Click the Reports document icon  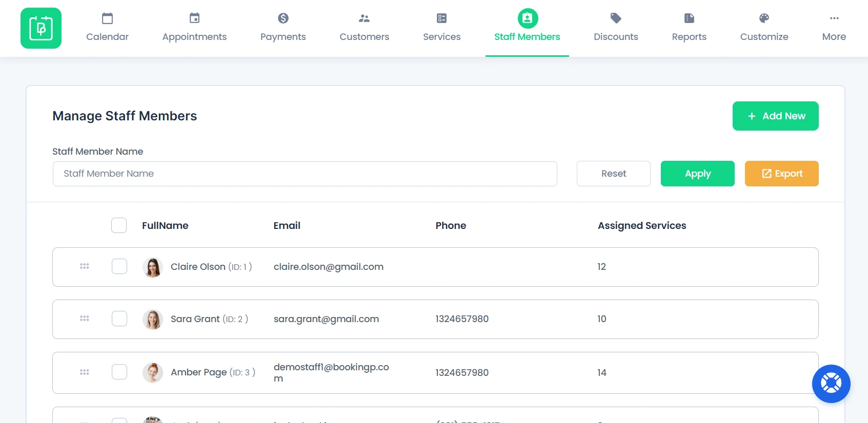pyautogui.click(x=689, y=18)
